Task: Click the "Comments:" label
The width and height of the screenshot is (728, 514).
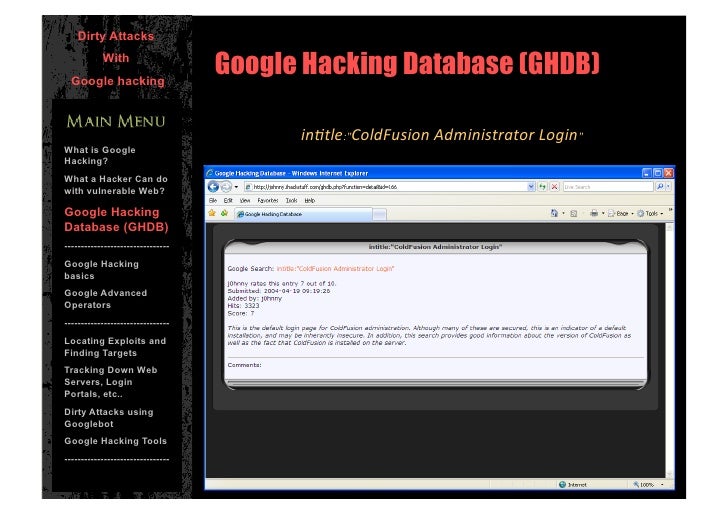Action: pyautogui.click(x=244, y=365)
